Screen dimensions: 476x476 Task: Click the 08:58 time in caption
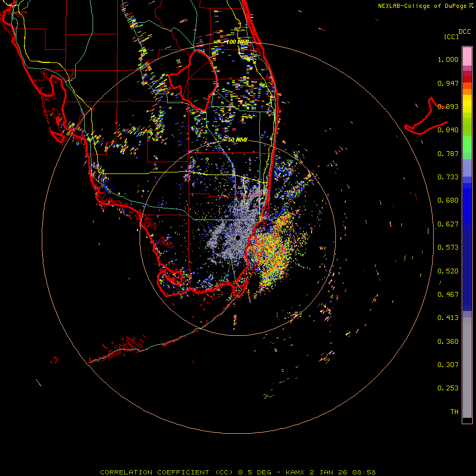coord(364,472)
